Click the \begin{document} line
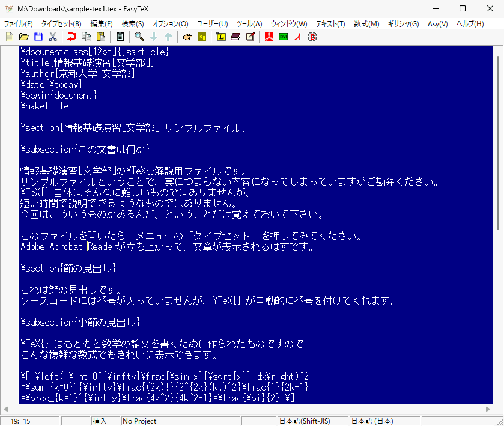Viewport: 504px width, 426px height. (58, 95)
